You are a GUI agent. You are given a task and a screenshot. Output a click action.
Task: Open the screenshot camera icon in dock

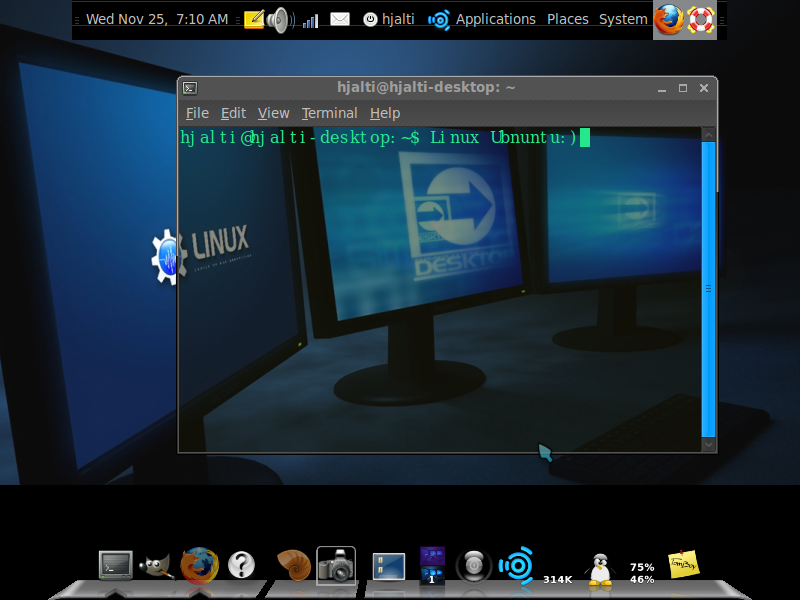click(336, 566)
